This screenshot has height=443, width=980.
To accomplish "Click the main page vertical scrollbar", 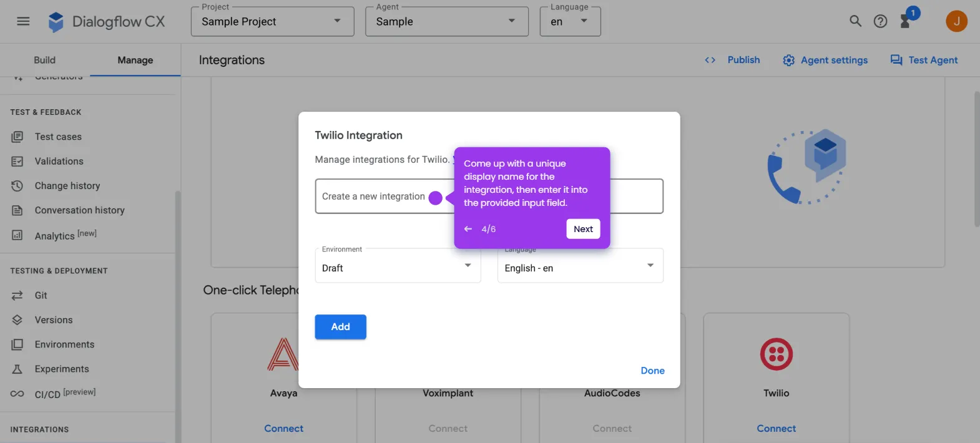I will point(976,159).
